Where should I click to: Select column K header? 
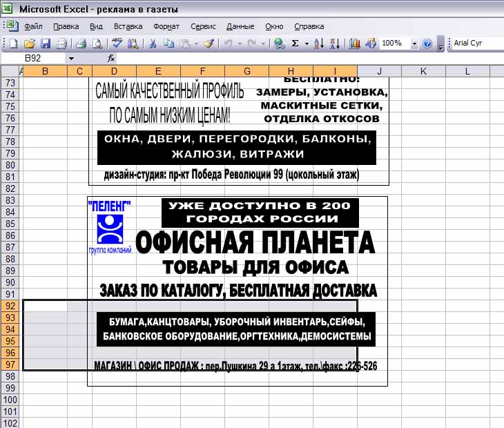click(423, 71)
